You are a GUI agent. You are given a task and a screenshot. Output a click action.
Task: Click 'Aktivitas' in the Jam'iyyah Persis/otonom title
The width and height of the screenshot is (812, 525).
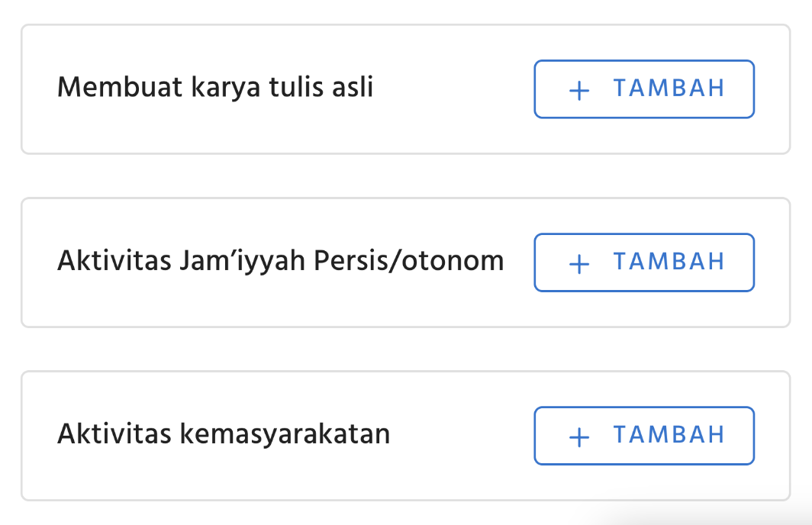pyautogui.click(x=114, y=262)
